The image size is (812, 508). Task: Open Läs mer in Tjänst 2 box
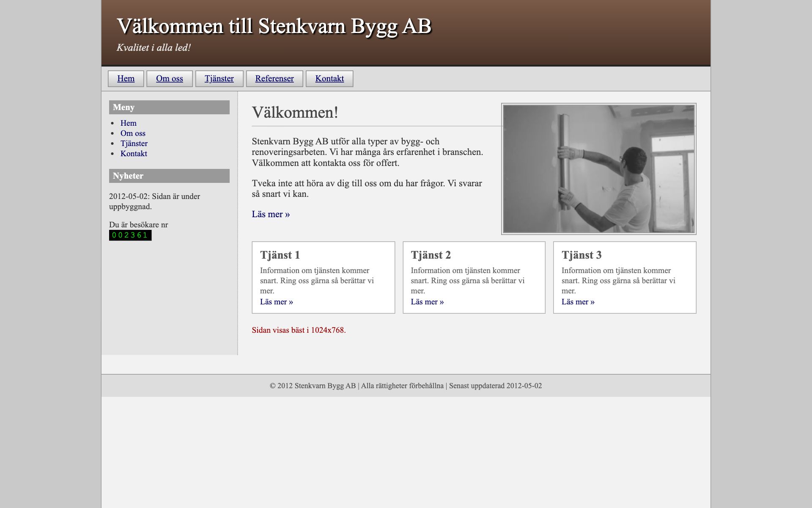pyautogui.click(x=427, y=302)
